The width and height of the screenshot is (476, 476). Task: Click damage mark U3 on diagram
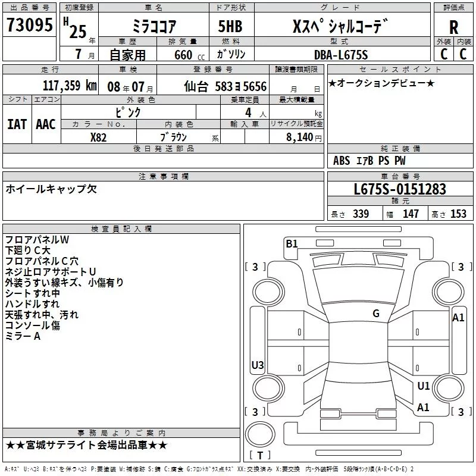pyautogui.click(x=258, y=365)
